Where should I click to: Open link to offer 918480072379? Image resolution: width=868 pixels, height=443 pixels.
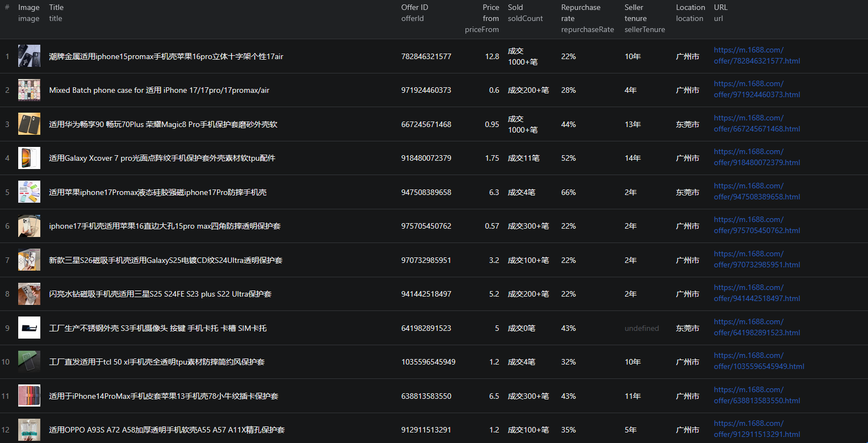point(756,157)
